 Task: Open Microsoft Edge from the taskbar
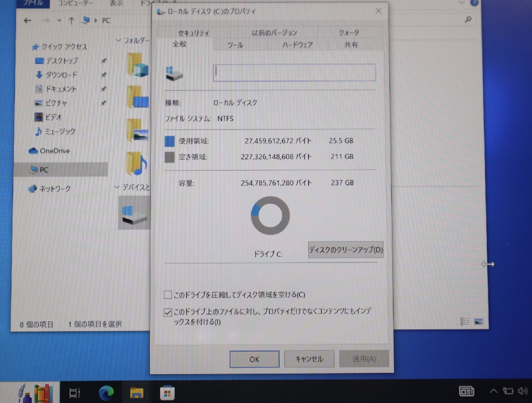[106, 392]
